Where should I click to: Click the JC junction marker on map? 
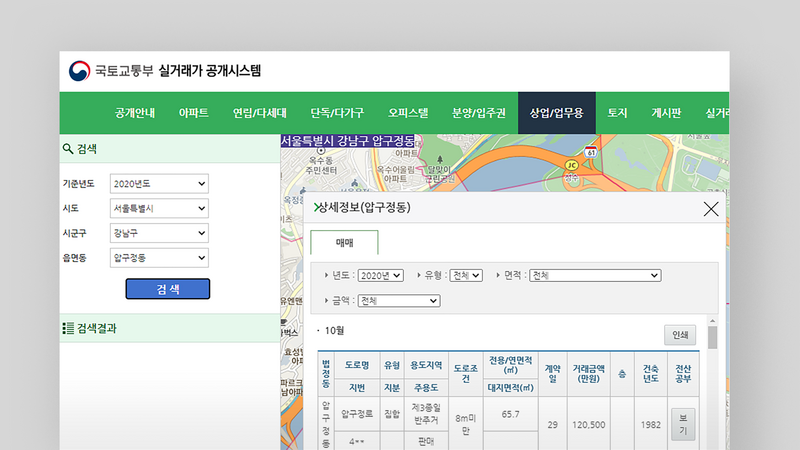pyautogui.click(x=571, y=165)
